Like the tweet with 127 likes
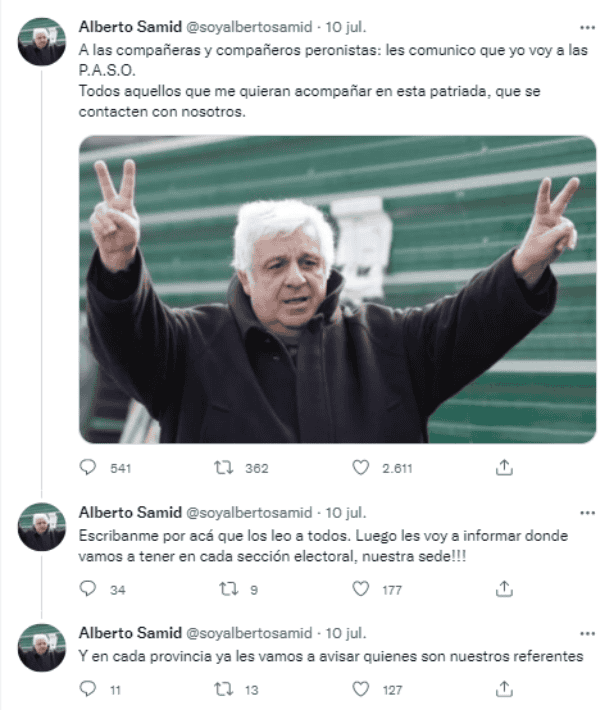 (x=361, y=689)
